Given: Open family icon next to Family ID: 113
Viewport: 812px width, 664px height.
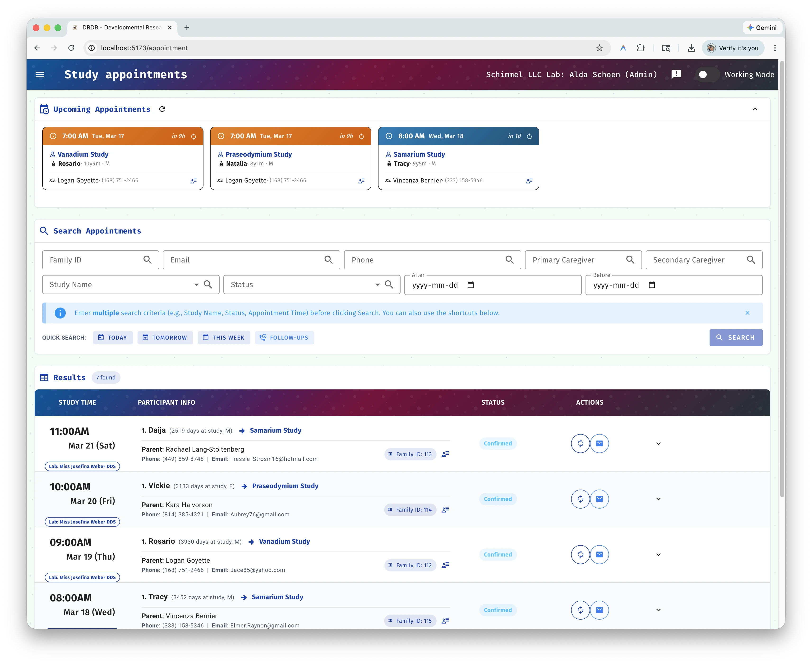Looking at the screenshot, I should coord(445,454).
